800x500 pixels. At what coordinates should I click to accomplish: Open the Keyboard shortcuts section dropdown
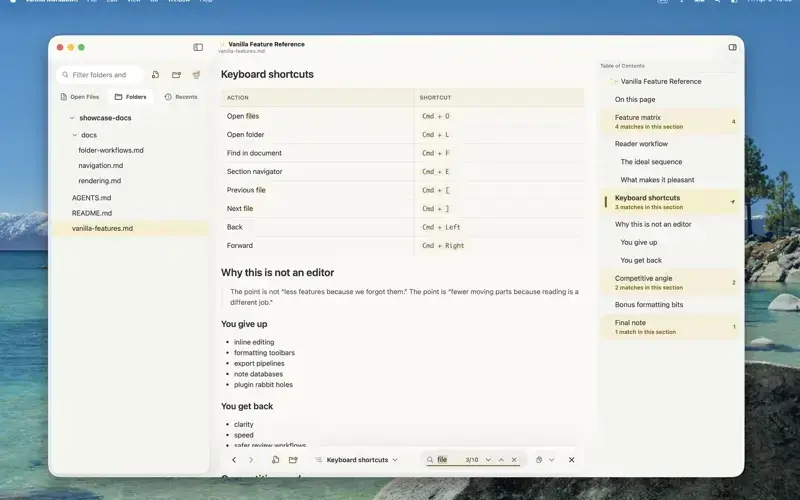(356, 460)
